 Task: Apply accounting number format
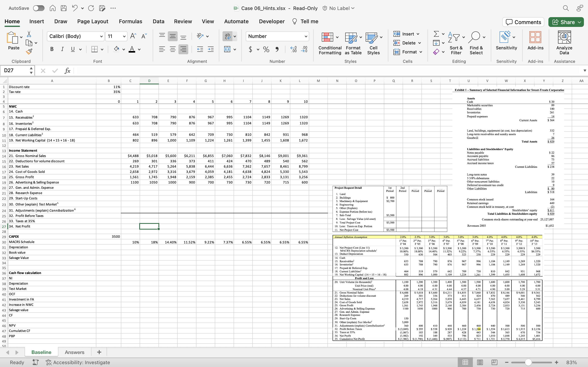pos(251,49)
